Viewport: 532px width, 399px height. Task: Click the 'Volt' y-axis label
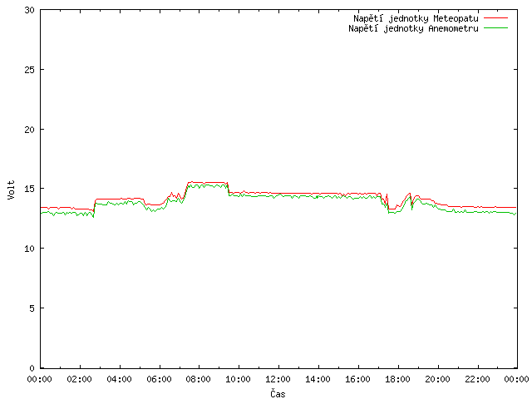point(11,190)
